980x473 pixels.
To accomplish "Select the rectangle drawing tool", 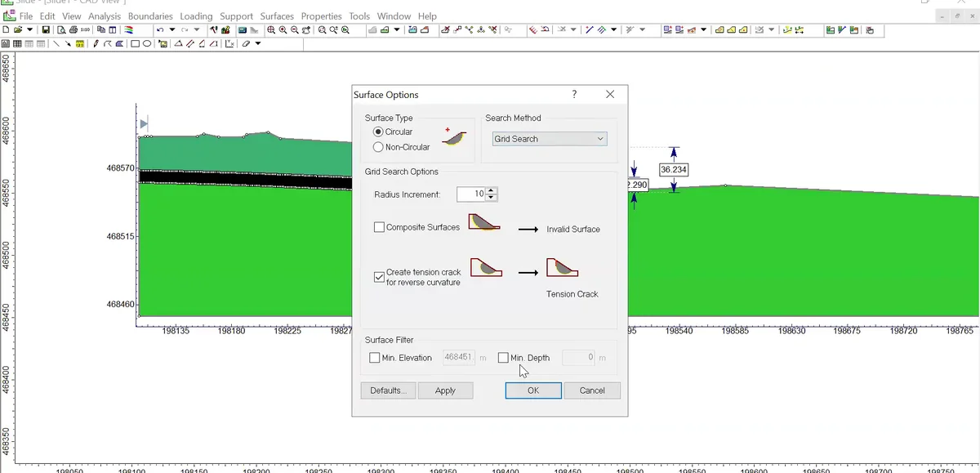I will pyautogui.click(x=135, y=44).
